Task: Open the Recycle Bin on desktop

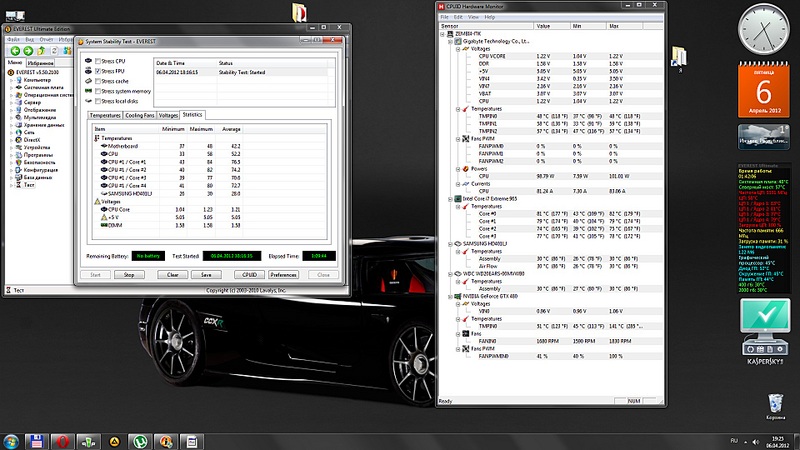Action: pyautogui.click(x=774, y=400)
